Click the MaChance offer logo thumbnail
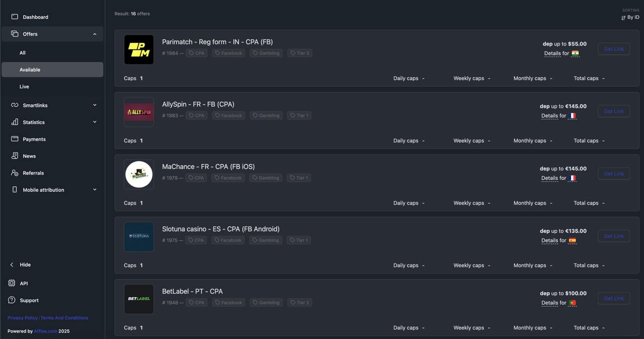644x339 pixels. tap(139, 174)
